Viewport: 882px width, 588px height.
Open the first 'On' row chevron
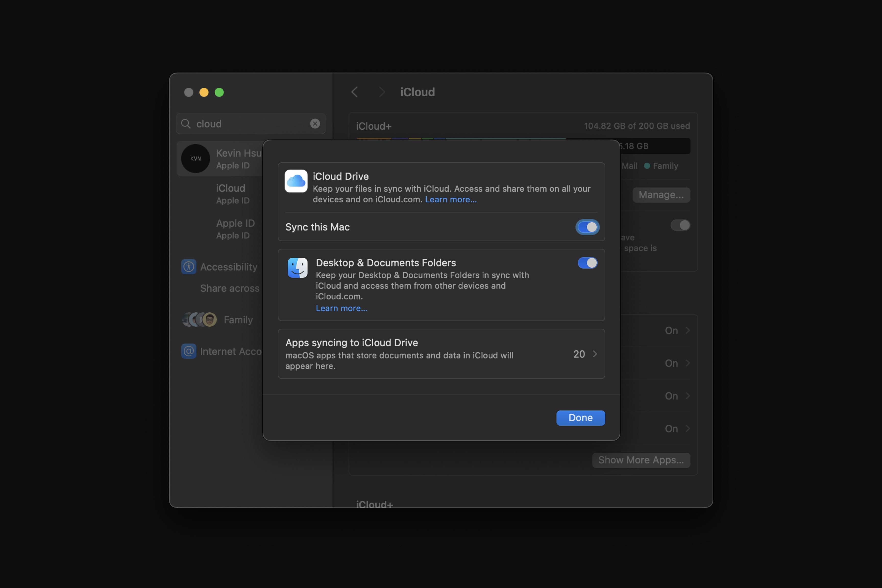coord(687,330)
